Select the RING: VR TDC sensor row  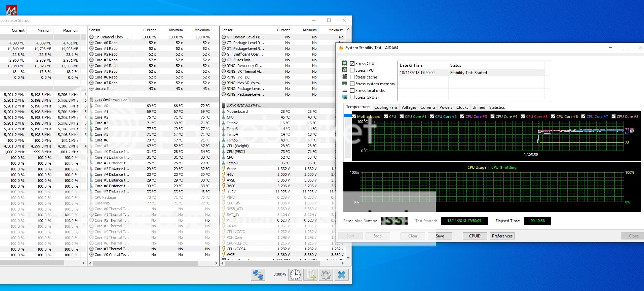(277, 77)
